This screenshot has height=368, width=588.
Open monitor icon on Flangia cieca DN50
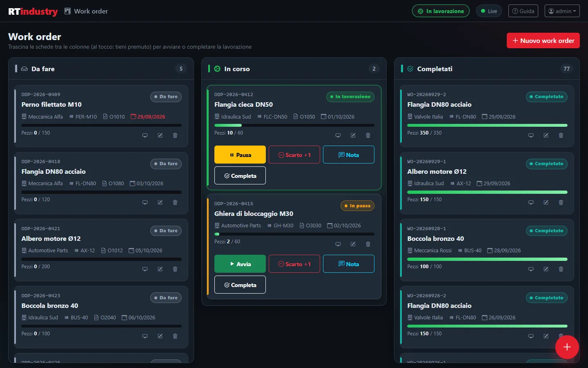click(x=338, y=135)
